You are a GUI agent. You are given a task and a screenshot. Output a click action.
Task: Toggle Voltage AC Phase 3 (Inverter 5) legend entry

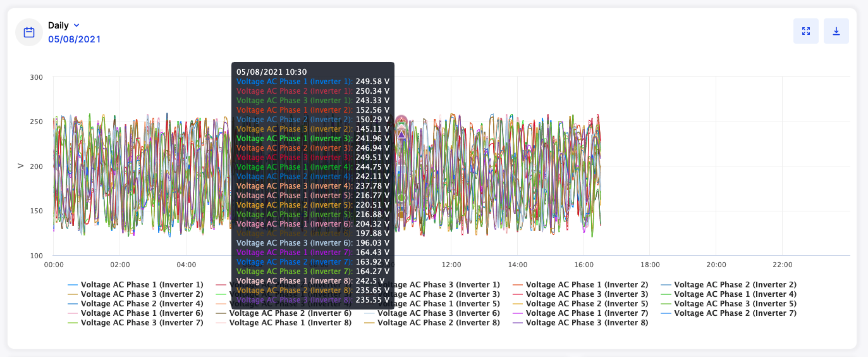pos(735,304)
